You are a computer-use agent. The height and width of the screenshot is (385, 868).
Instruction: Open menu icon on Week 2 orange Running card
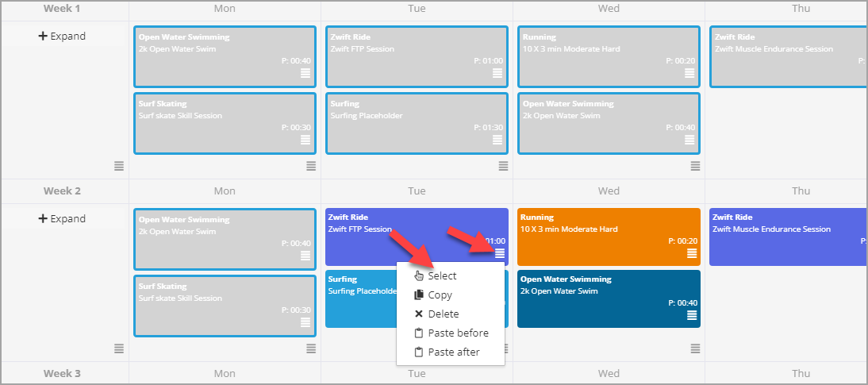point(691,253)
